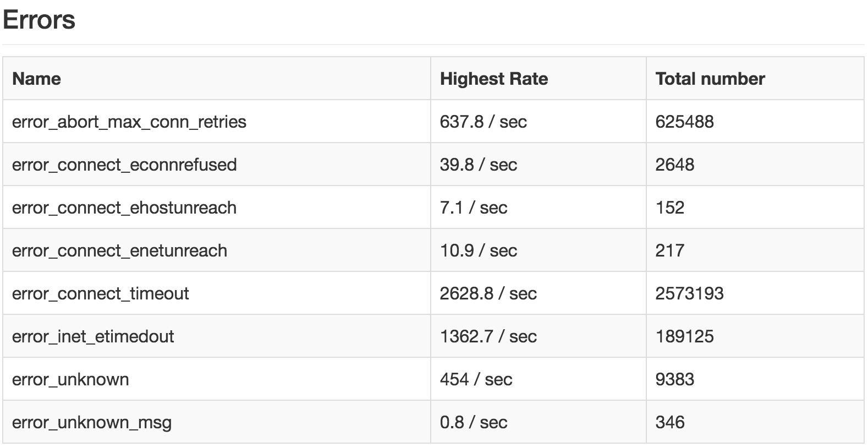Click the Errors heading
This screenshot has height=447, width=868.
39,20
